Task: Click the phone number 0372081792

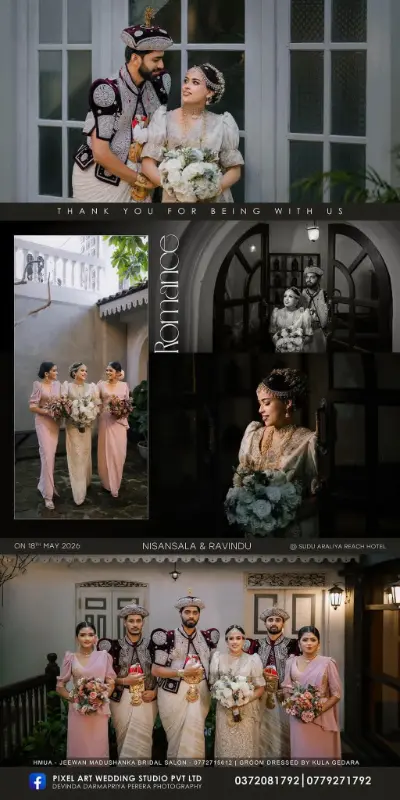Action: (267, 781)
